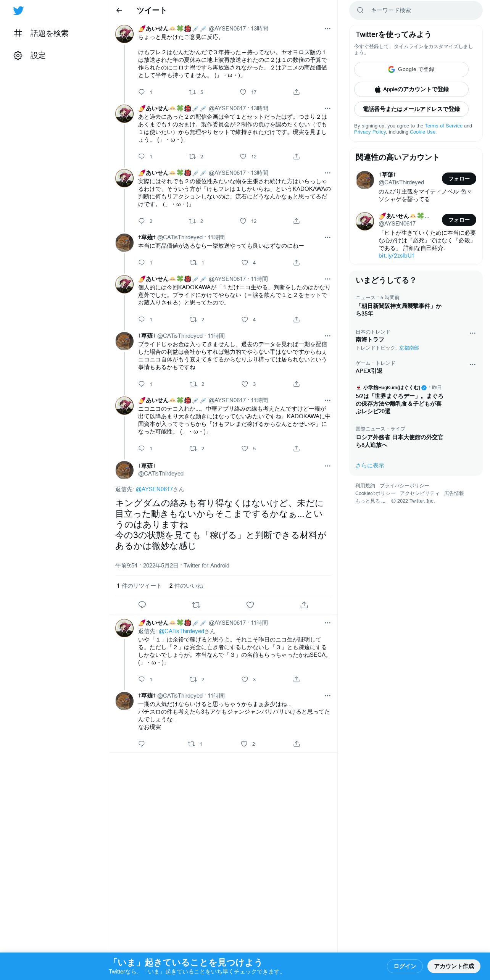Open さらに表示 link under trends

click(370, 466)
